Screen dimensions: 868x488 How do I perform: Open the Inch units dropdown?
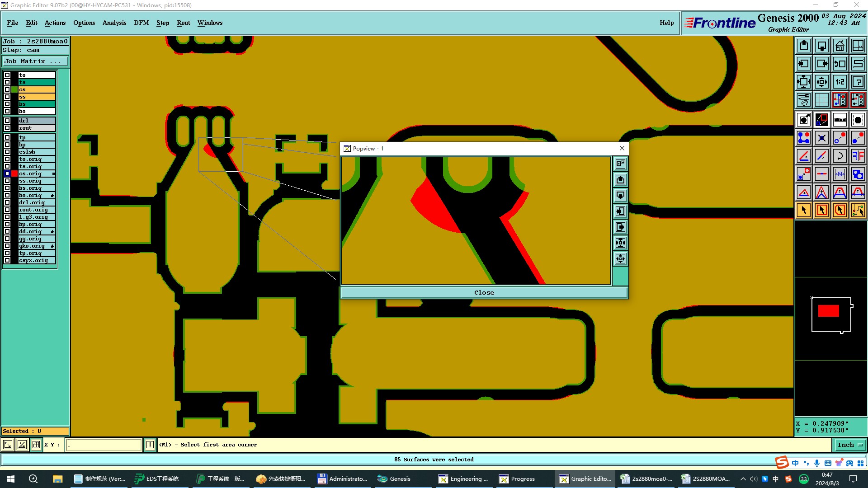[x=850, y=445]
